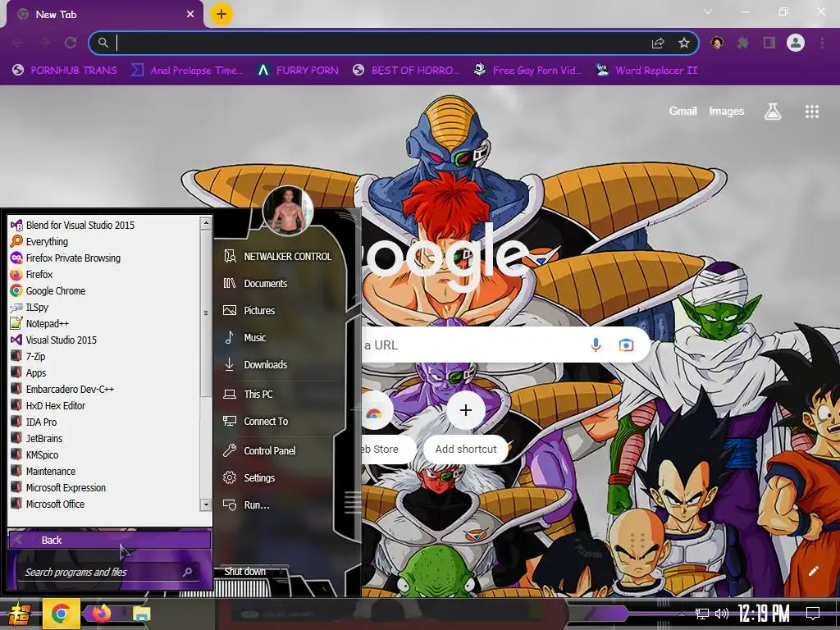
Task: Open the Chrome profile avatar
Action: pyautogui.click(x=796, y=43)
